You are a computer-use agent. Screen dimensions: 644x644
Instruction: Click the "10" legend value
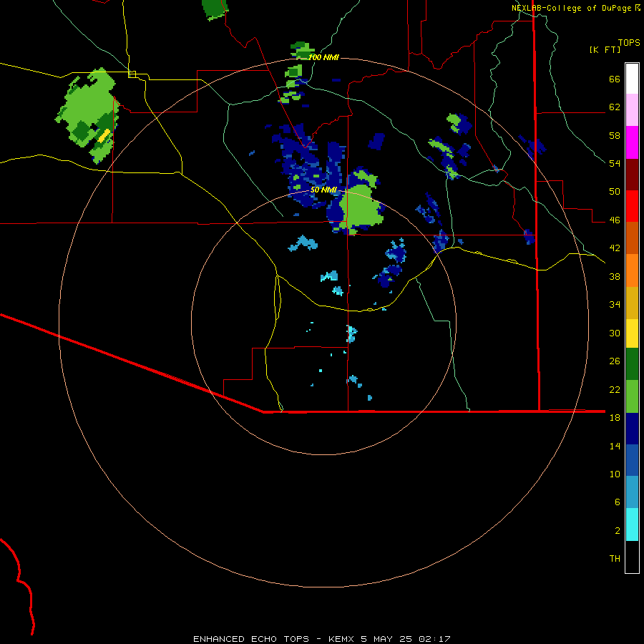[x=615, y=474]
